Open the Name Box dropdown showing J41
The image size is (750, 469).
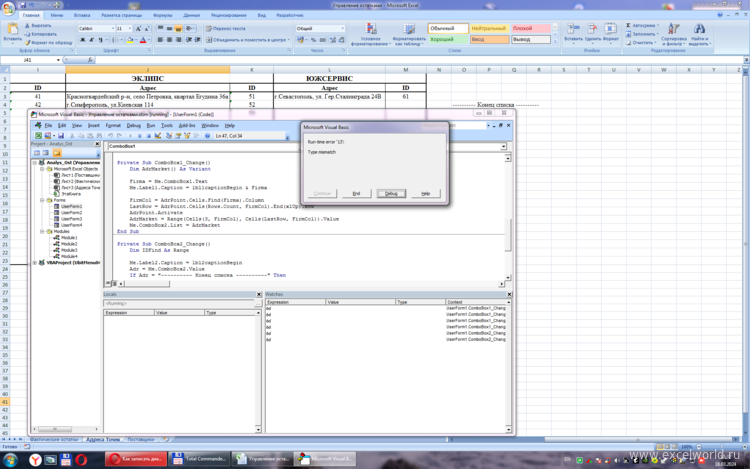coord(58,60)
